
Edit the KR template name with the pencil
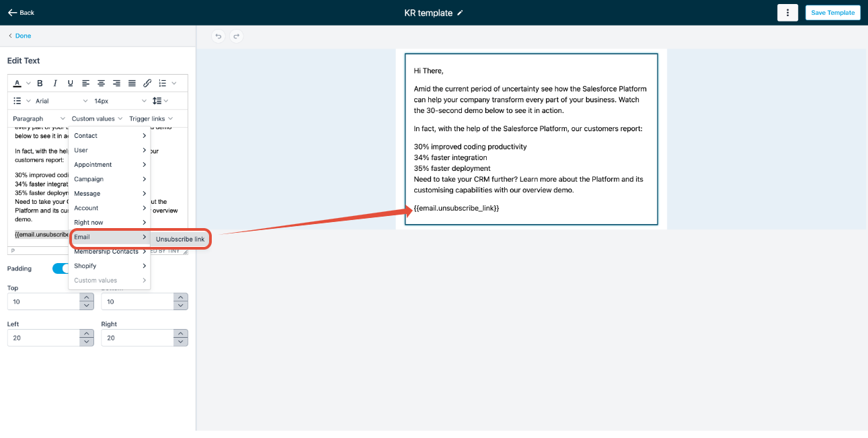(x=460, y=13)
